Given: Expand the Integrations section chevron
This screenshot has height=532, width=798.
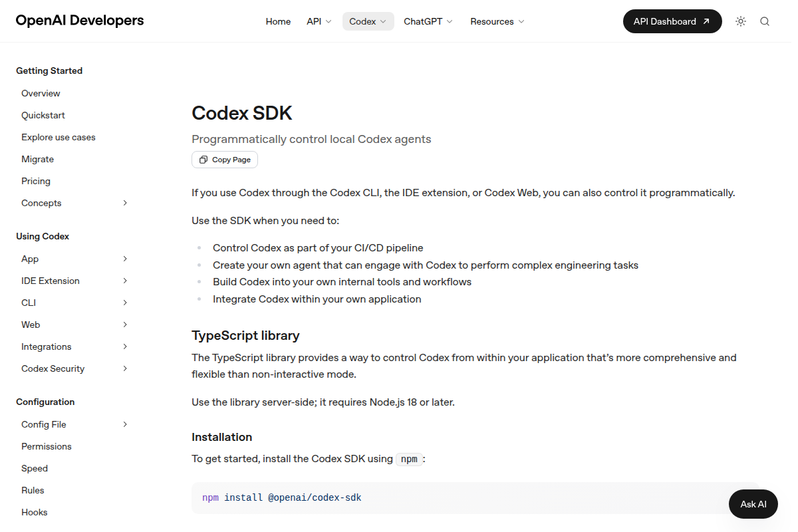Looking at the screenshot, I should [x=125, y=346].
